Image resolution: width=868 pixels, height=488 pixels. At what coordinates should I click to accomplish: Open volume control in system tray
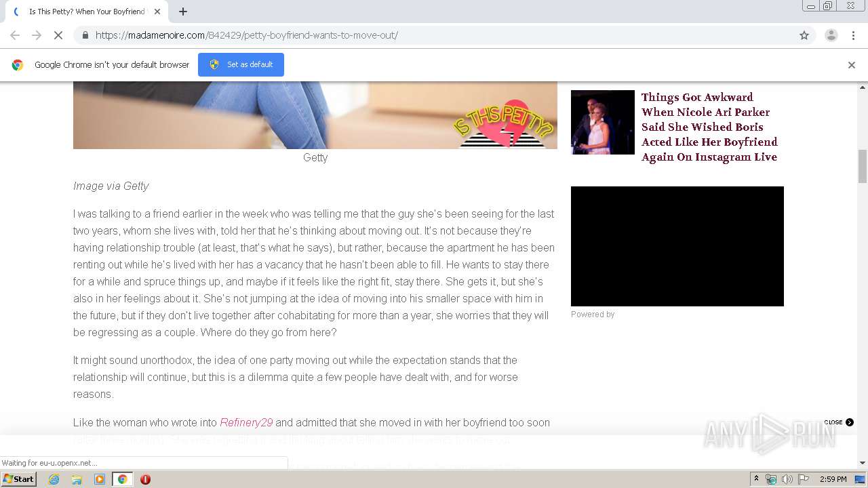[x=787, y=479]
